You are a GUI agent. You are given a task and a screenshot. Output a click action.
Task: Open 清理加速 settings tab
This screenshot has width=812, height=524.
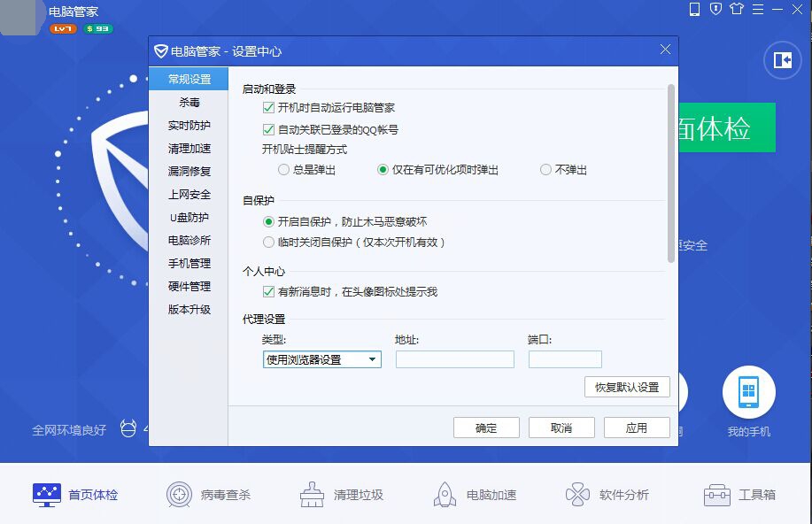(189, 149)
